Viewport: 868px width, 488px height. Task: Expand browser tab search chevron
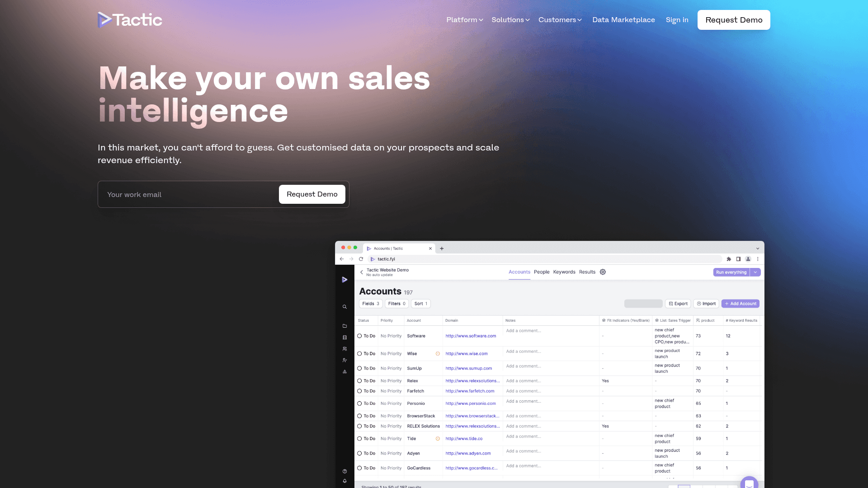tap(758, 249)
